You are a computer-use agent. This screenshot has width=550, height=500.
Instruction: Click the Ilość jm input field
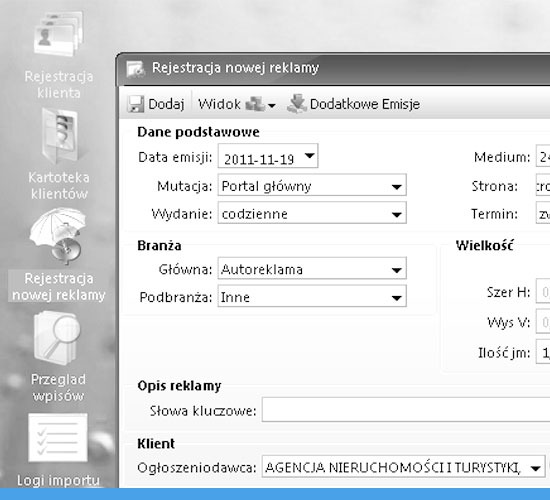pos(543,352)
